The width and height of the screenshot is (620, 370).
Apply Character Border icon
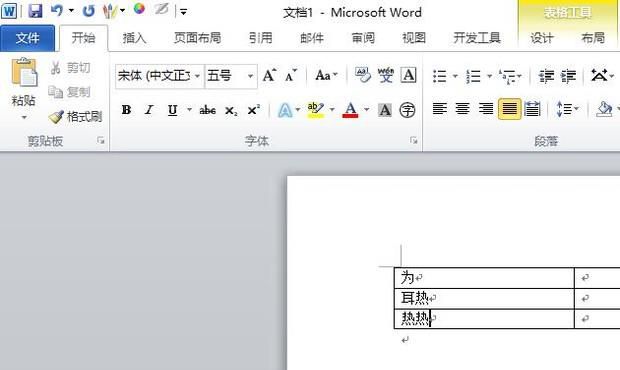pyautogui.click(x=408, y=75)
